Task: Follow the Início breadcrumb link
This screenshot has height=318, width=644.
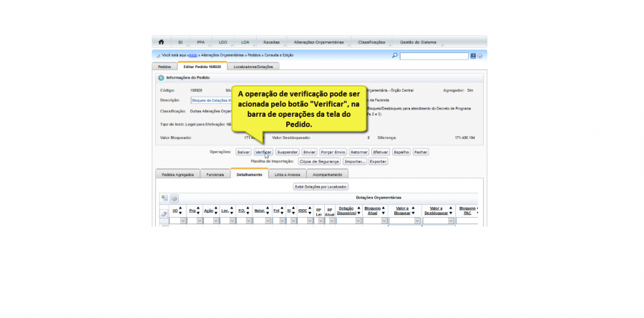Action: (193, 55)
